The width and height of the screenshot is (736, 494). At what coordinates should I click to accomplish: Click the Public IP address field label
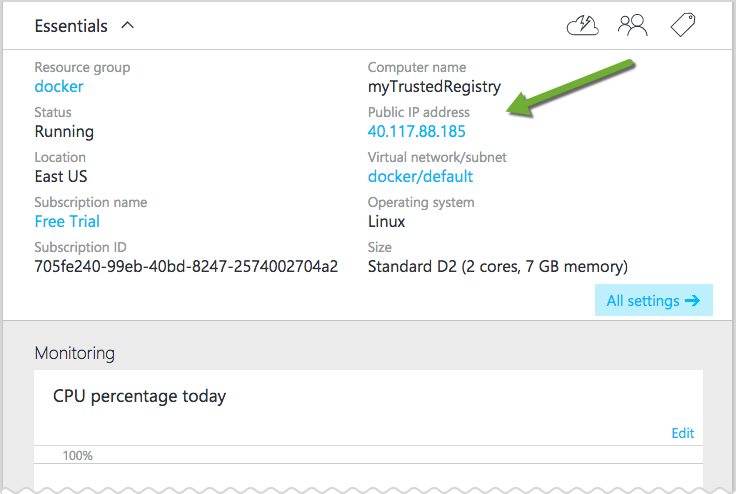click(418, 112)
